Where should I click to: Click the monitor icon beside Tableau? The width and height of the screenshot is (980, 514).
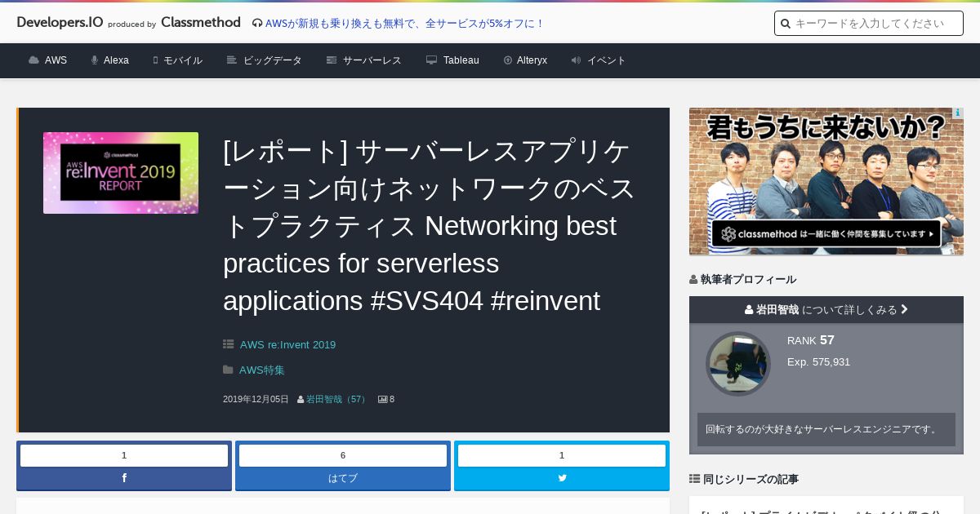[432, 60]
